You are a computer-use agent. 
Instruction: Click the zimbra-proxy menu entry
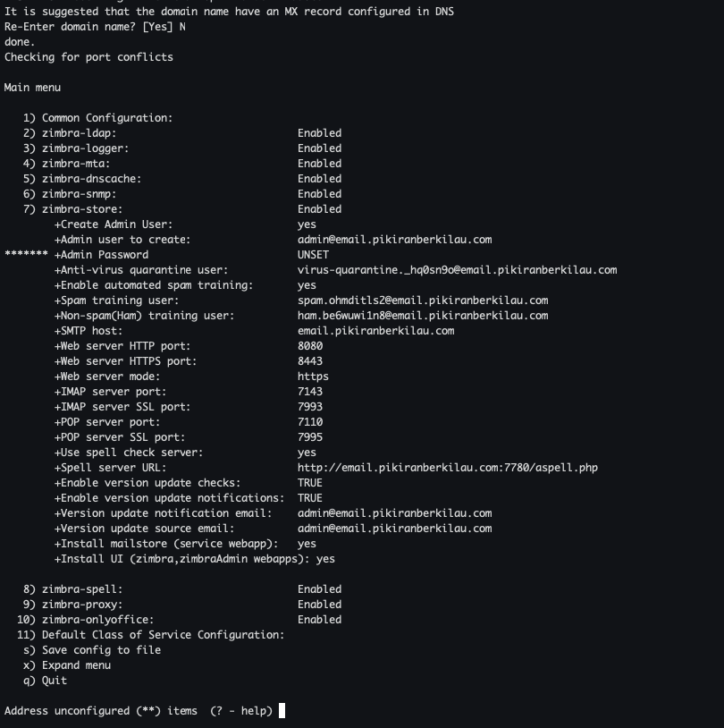click(x=81, y=605)
